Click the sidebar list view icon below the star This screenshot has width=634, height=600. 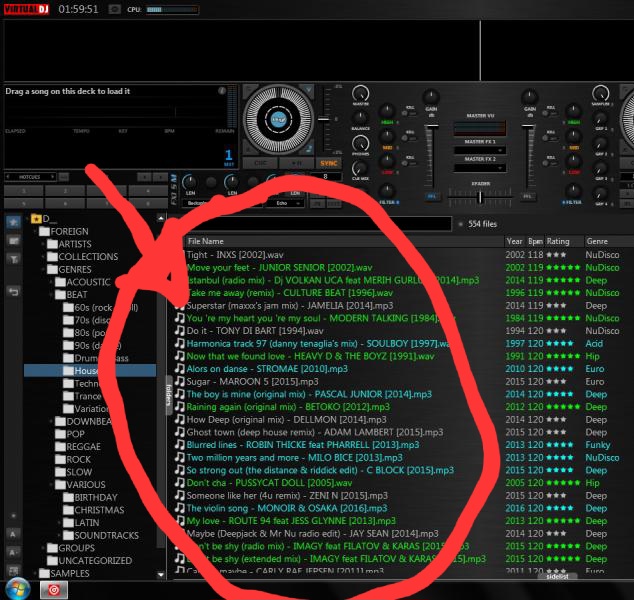(13, 241)
